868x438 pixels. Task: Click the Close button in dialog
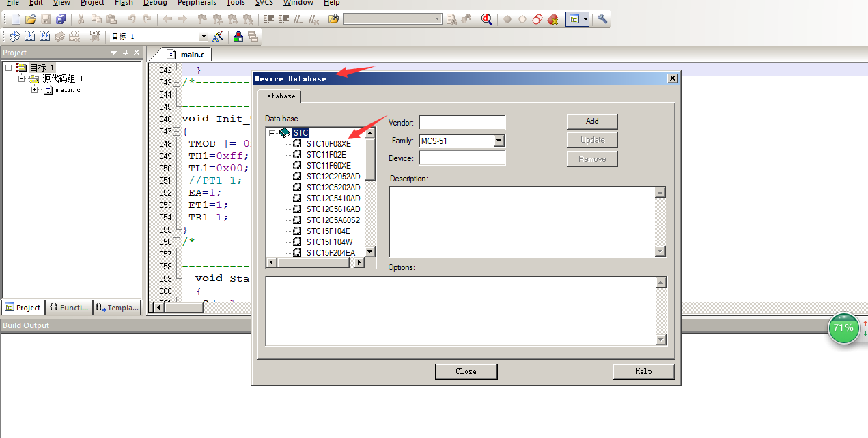coord(466,371)
